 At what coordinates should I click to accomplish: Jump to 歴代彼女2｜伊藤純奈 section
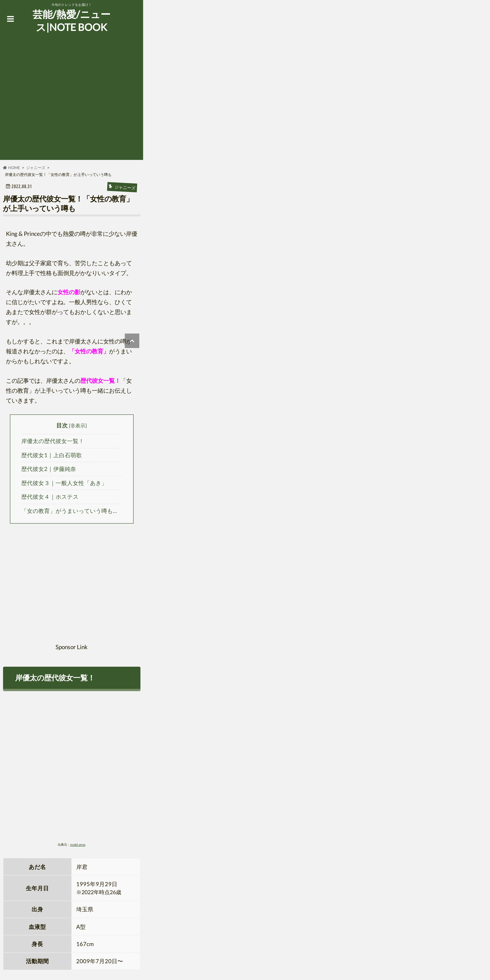coord(48,469)
